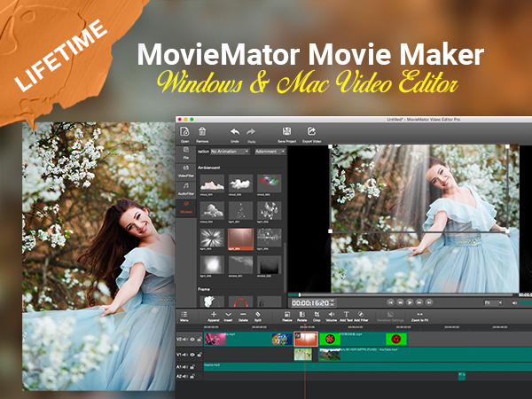Click the Remove trash icon
Image resolution: width=532 pixels, height=399 pixels.
click(202, 131)
